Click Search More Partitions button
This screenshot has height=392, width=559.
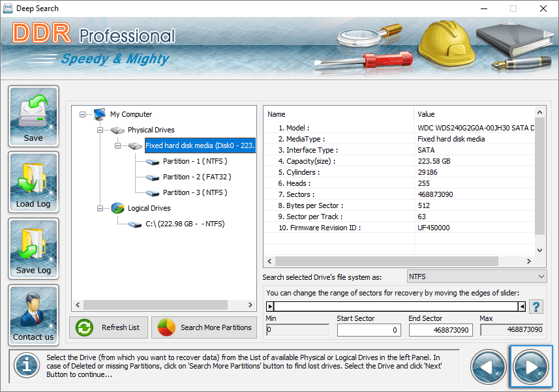click(204, 327)
